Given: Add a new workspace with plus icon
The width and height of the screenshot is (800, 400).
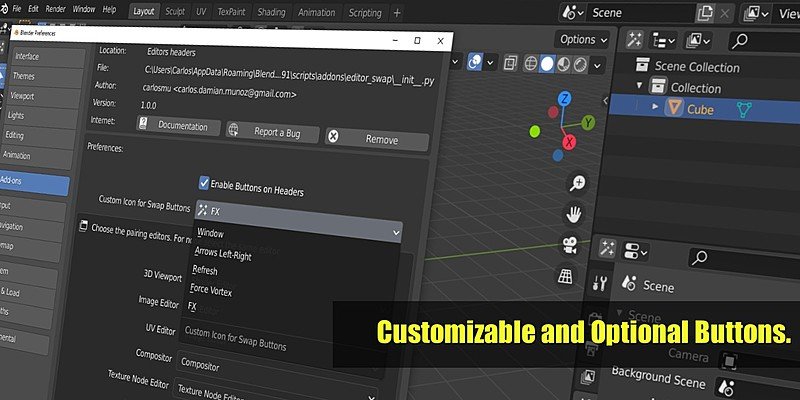Looking at the screenshot, I should [397, 13].
